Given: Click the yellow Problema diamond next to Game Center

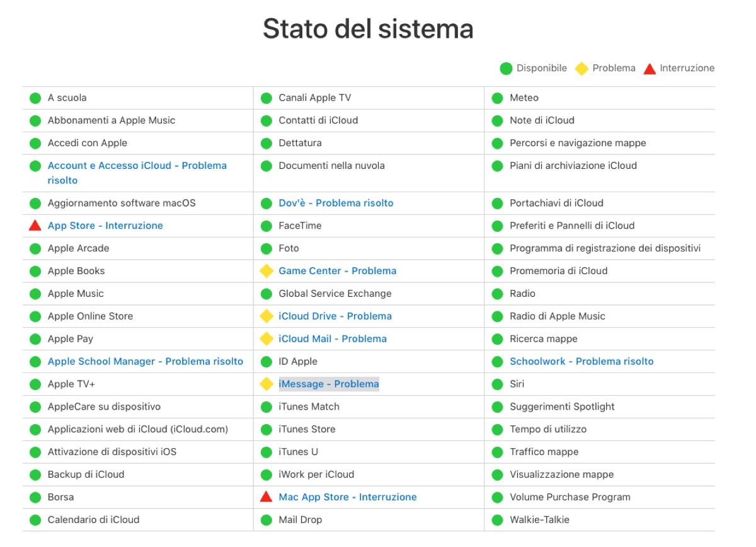Looking at the screenshot, I should click(x=267, y=271).
